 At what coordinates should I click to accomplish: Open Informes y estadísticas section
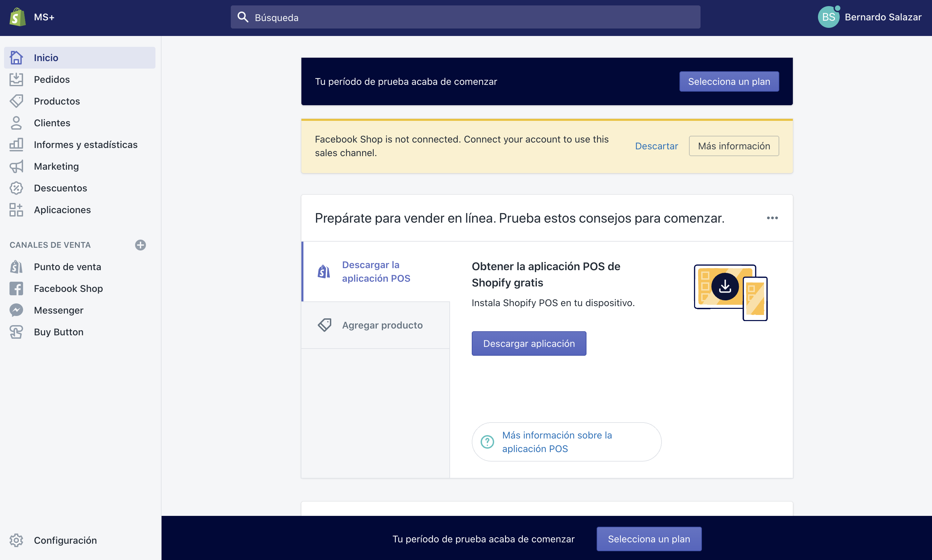point(85,145)
